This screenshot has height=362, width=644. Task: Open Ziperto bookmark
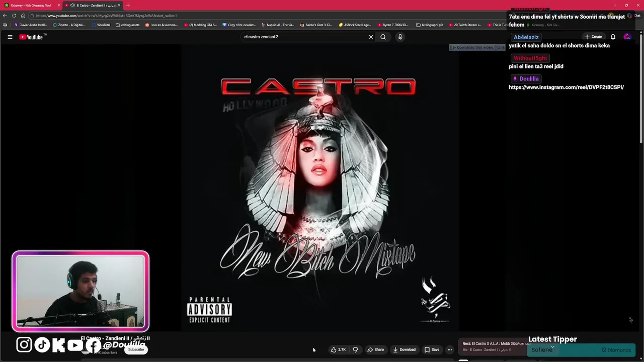coord(69,25)
